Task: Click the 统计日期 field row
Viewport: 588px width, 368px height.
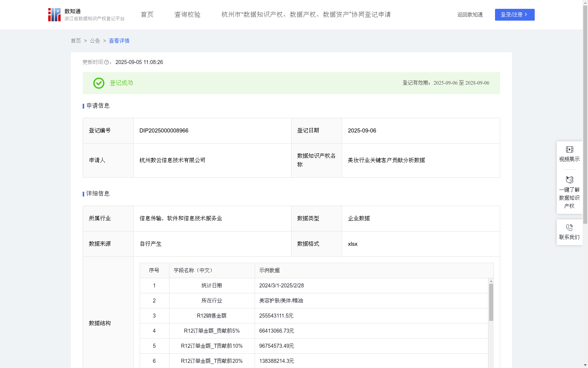Action: point(314,286)
